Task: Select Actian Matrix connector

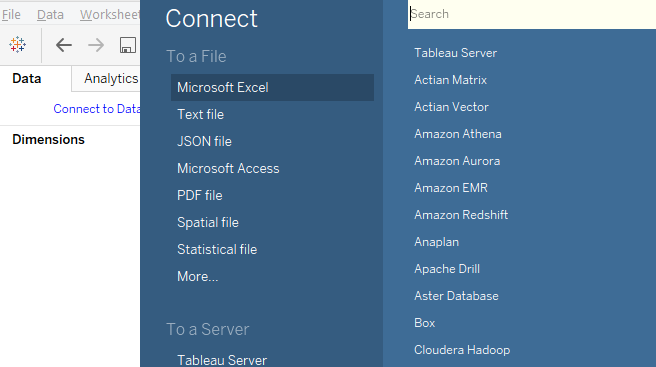Action: tap(451, 80)
